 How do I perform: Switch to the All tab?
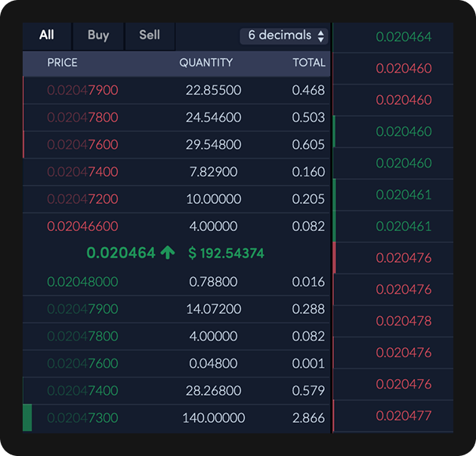[47, 35]
